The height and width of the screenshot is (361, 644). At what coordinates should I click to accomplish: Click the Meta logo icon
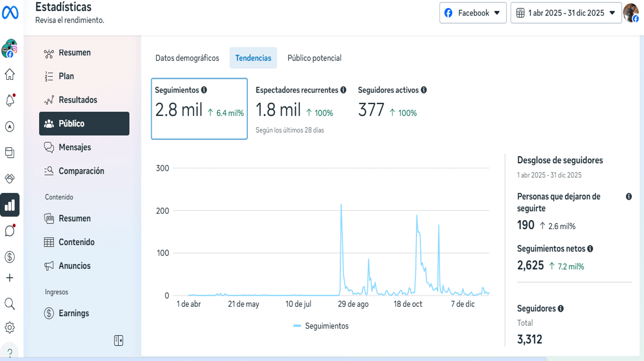tap(10, 13)
